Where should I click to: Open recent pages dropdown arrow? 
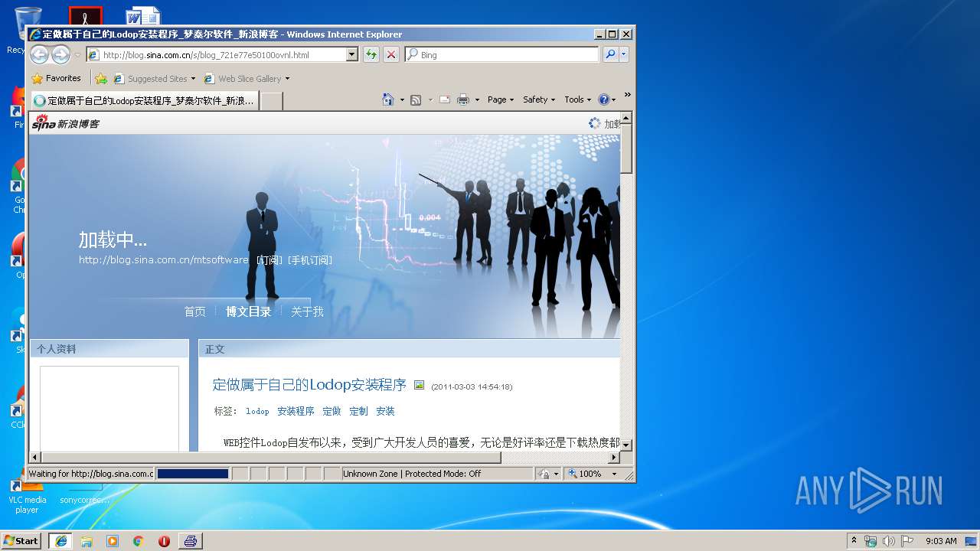pos(77,55)
